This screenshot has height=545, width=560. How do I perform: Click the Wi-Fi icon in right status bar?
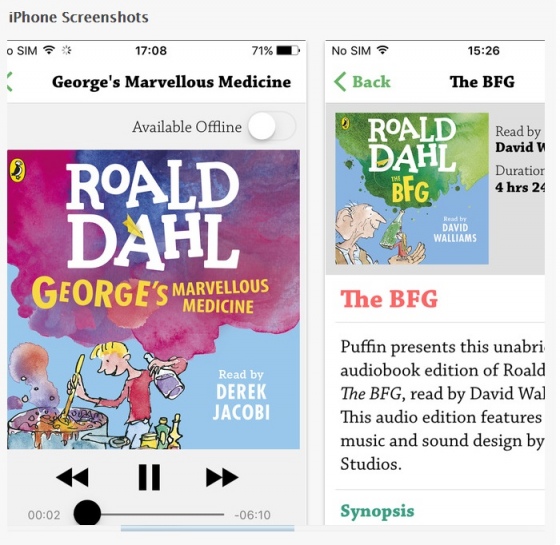(x=382, y=50)
